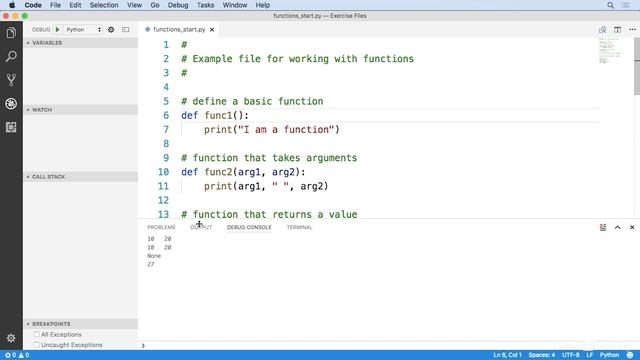This screenshot has height=360, width=640.
Task: Open the Debug menu
Action: [178, 5]
